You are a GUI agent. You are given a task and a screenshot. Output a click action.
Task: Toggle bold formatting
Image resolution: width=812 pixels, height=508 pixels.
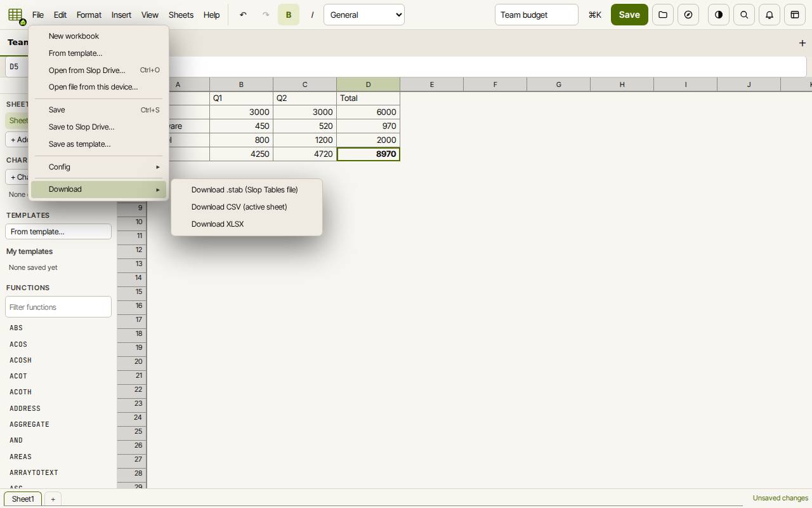[x=289, y=15]
